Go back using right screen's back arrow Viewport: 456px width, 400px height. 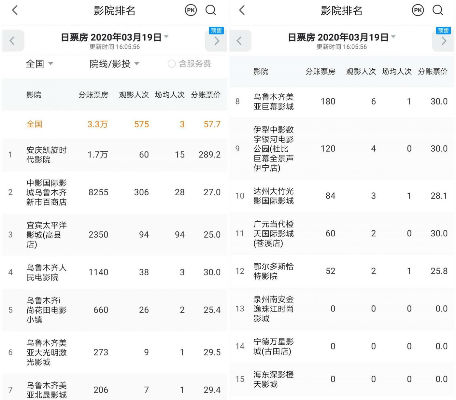pos(242,10)
